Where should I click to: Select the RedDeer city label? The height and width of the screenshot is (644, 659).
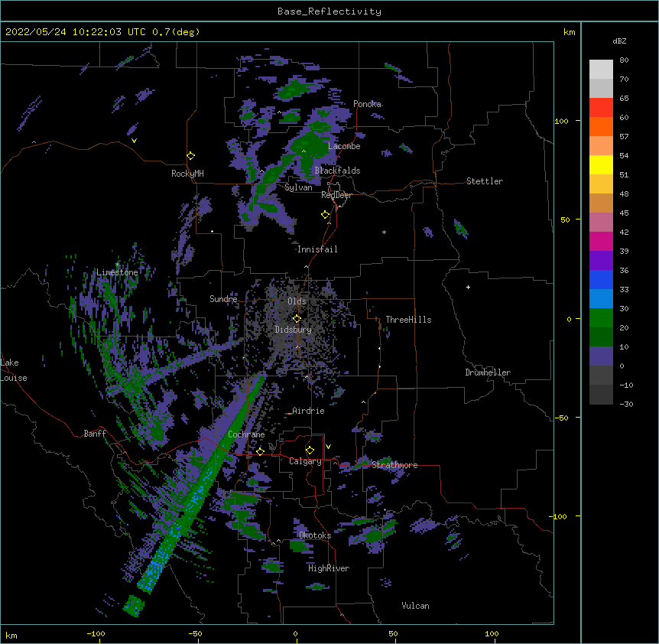[336, 195]
